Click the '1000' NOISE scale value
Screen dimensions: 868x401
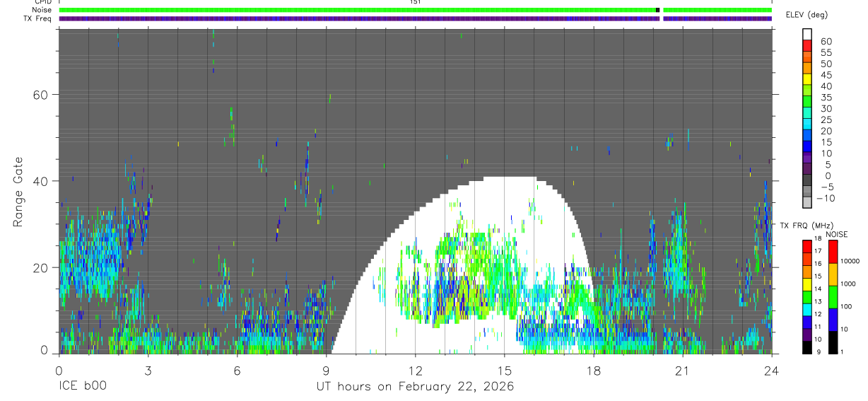pos(848,284)
